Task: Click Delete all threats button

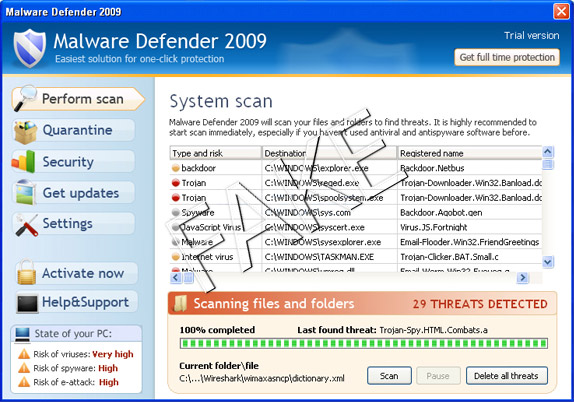Action: click(x=507, y=376)
